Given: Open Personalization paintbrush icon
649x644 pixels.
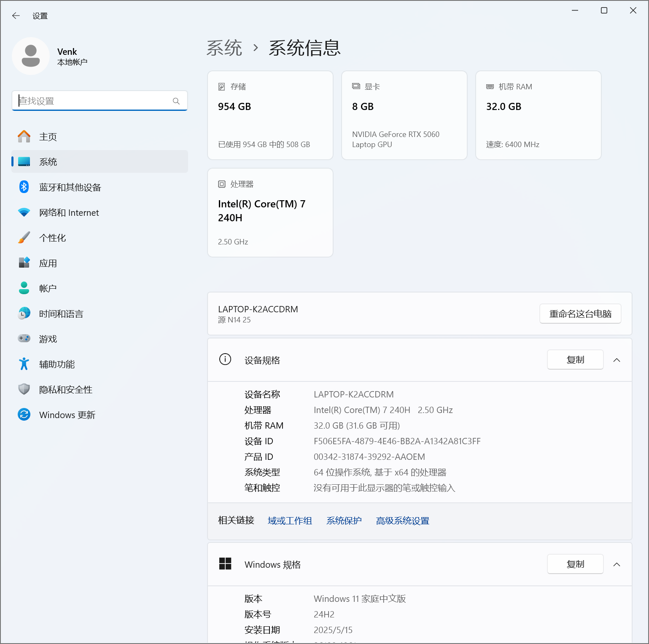Looking at the screenshot, I should pyautogui.click(x=24, y=238).
